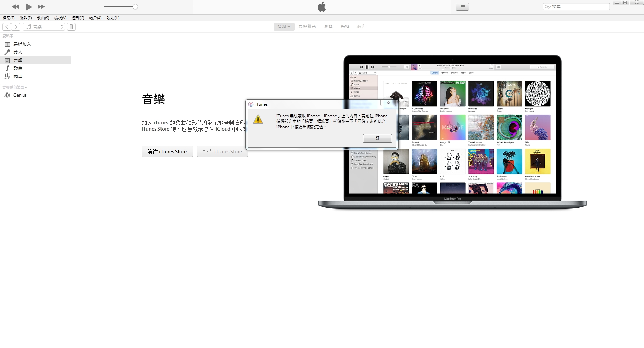The height and width of the screenshot is (348, 644).
Task: Open the 編輯(E) menu
Action: click(x=26, y=18)
